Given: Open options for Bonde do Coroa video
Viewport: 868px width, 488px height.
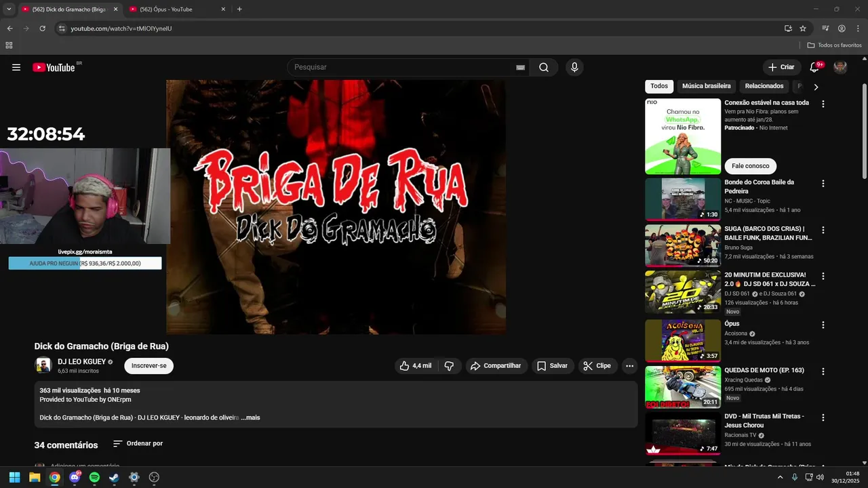Looking at the screenshot, I should click(823, 184).
